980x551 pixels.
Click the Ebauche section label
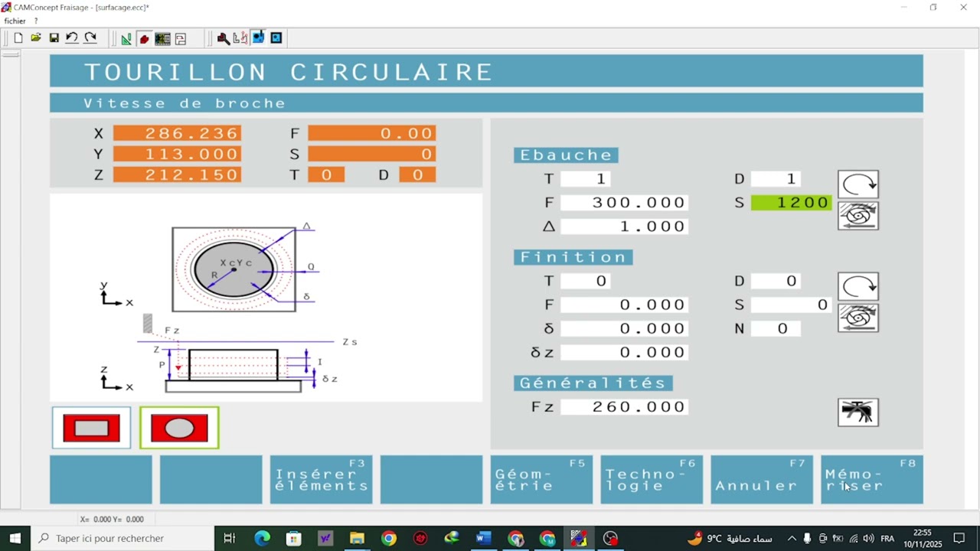click(566, 155)
